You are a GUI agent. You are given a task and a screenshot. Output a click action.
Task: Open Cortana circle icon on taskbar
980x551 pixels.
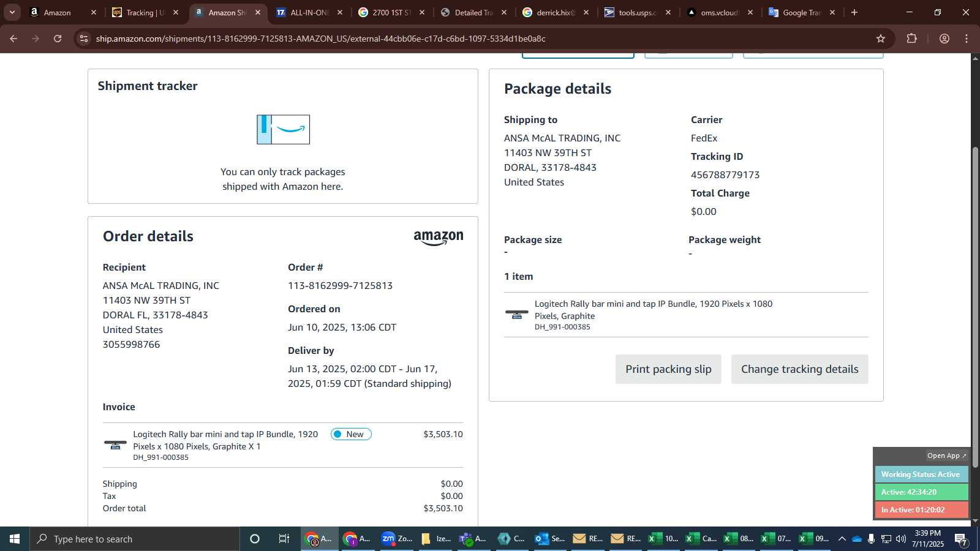tap(255, 539)
